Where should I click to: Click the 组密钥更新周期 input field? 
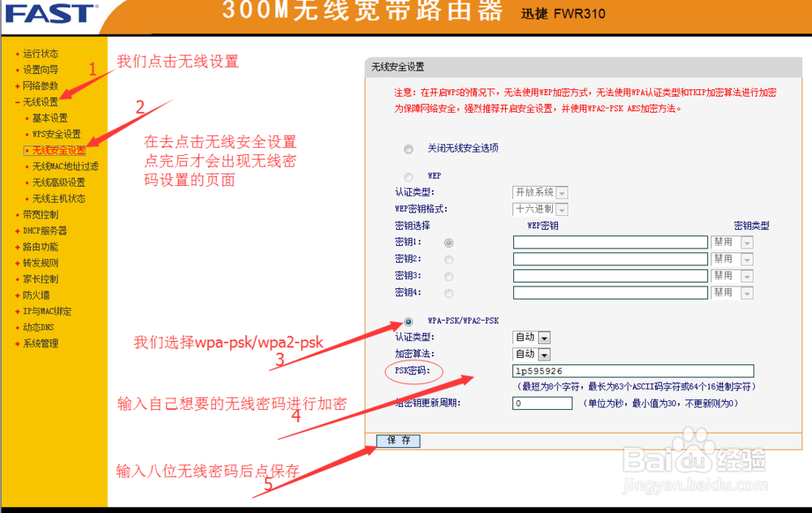point(542,403)
